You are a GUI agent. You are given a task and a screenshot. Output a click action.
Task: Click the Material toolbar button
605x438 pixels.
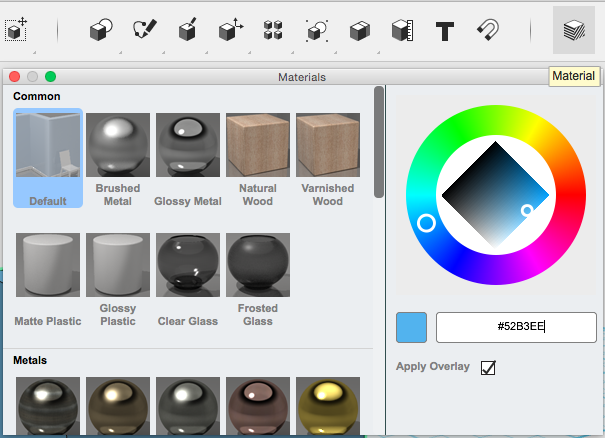(574, 30)
